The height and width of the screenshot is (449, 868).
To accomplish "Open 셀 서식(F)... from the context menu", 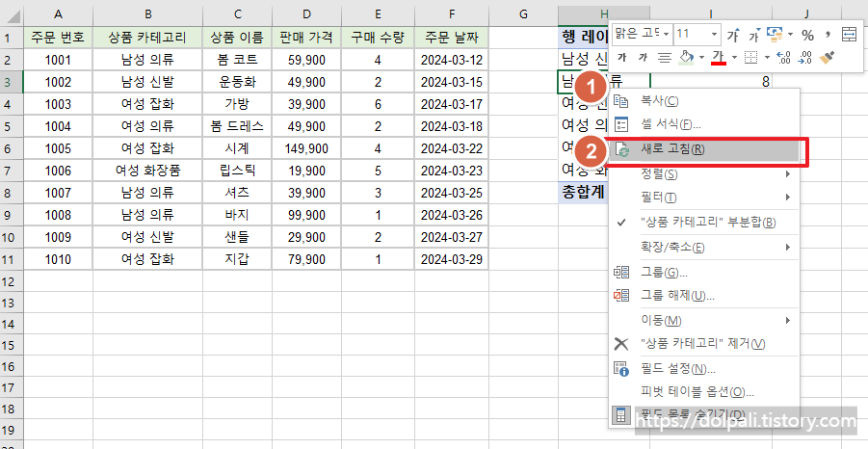I will click(x=704, y=124).
